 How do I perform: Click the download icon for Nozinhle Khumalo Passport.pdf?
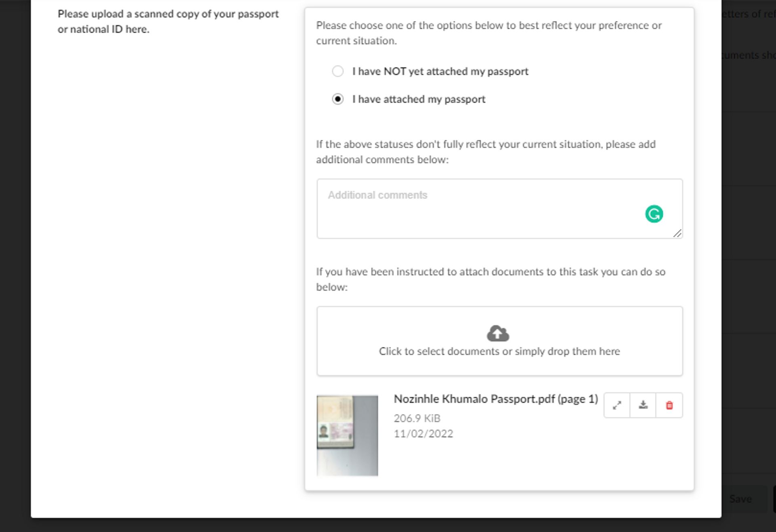643,405
